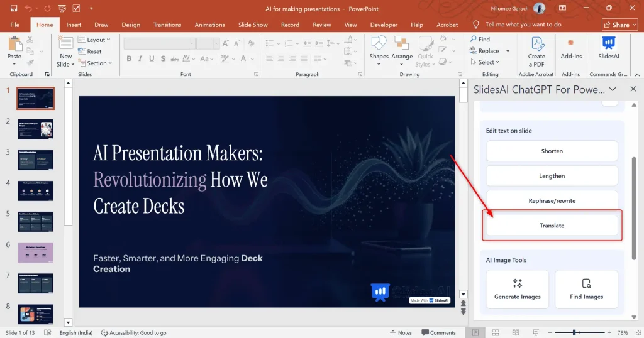The height and width of the screenshot is (338, 644).
Task: Clear all formatting icon in Font group
Action: (252, 43)
